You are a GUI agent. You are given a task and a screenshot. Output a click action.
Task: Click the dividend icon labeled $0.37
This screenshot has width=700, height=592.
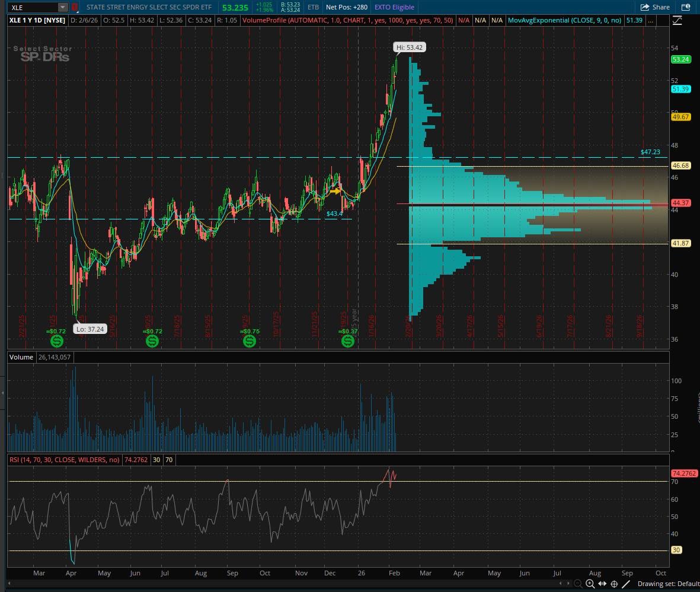[348, 341]
